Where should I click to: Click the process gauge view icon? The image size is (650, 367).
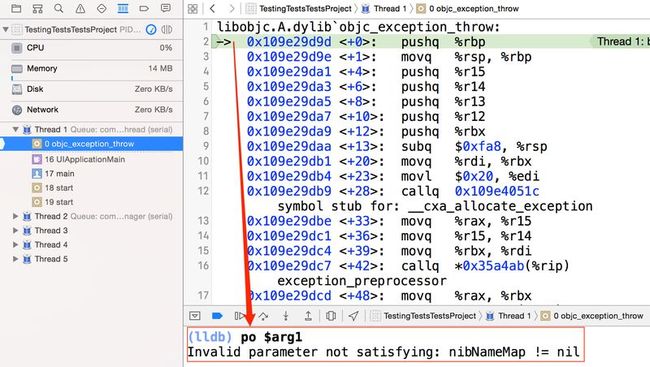pyautogui.click(x=151, y=29)
